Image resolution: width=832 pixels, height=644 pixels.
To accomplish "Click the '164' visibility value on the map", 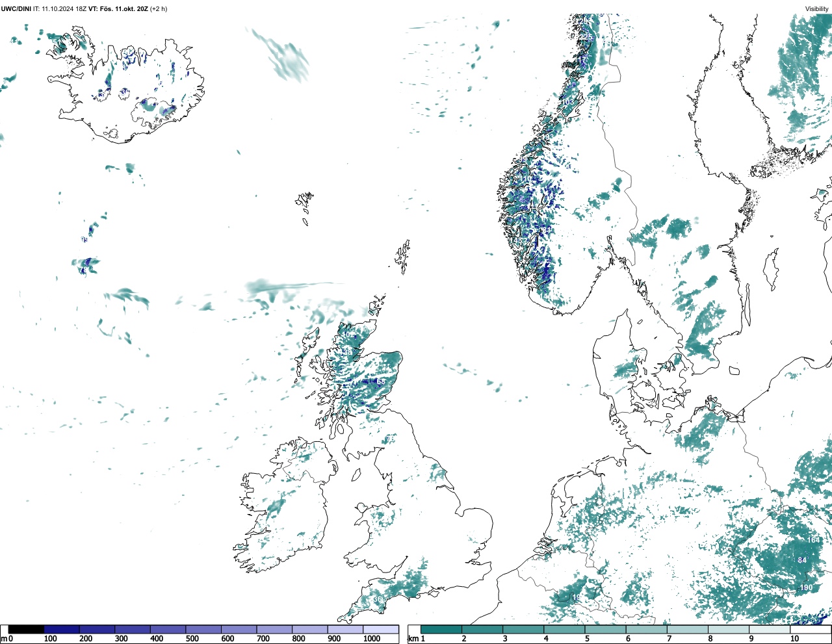I will coord(813,540).
